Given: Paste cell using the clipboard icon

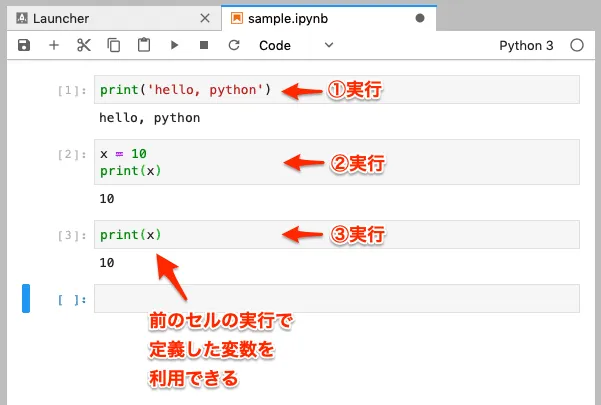Looking at the screenshot, I should (144, 45).
